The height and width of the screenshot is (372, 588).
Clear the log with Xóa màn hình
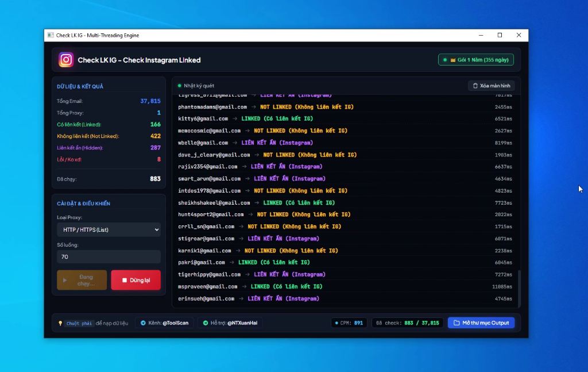[x=492, y=86]
